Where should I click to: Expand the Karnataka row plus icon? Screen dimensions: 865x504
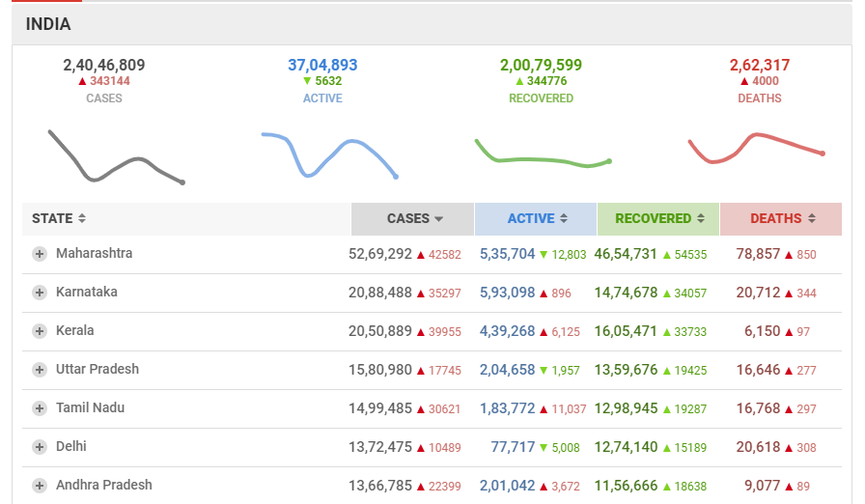point(40,293)
